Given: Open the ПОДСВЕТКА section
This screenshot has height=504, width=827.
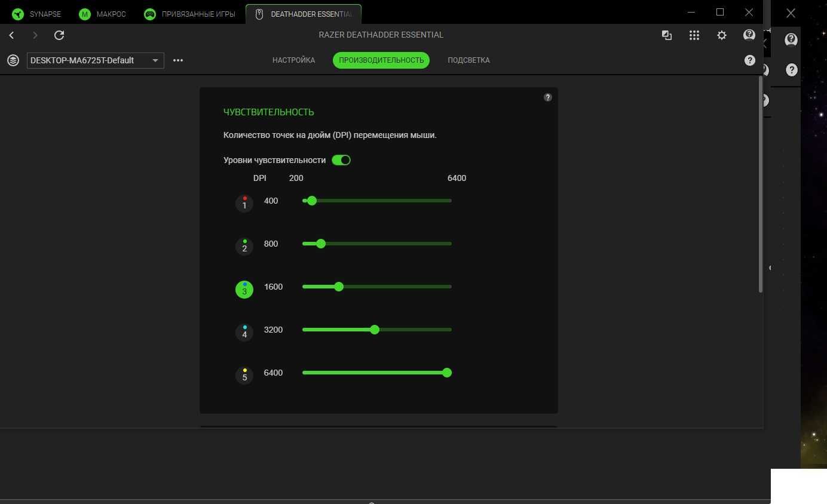Looking at the screenshot, I should [468, 60].
